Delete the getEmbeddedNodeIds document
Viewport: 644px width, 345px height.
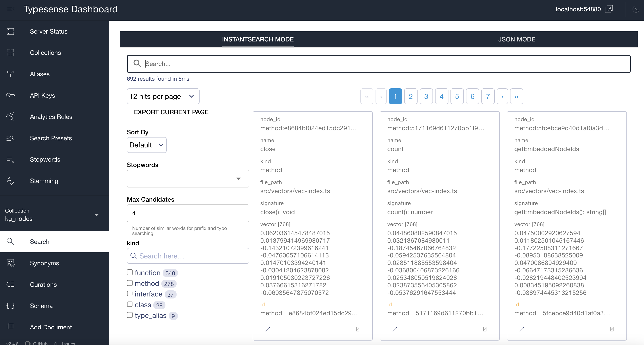pos(612,329)
